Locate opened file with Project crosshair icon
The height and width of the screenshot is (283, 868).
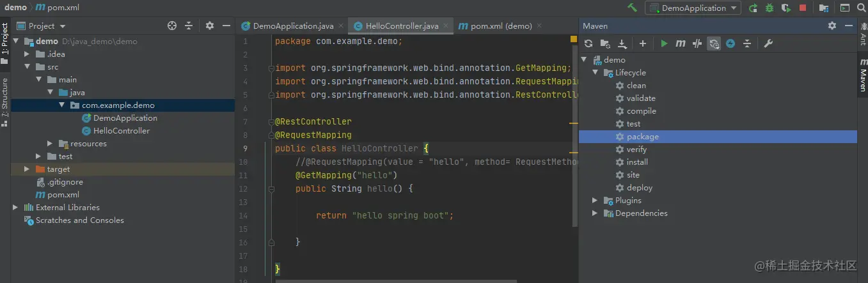(172, 26)
